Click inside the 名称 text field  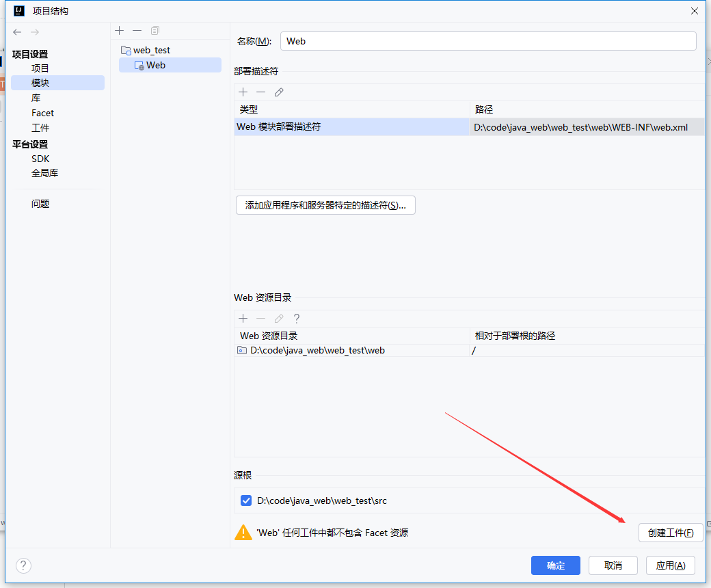[x=487, y=41]
